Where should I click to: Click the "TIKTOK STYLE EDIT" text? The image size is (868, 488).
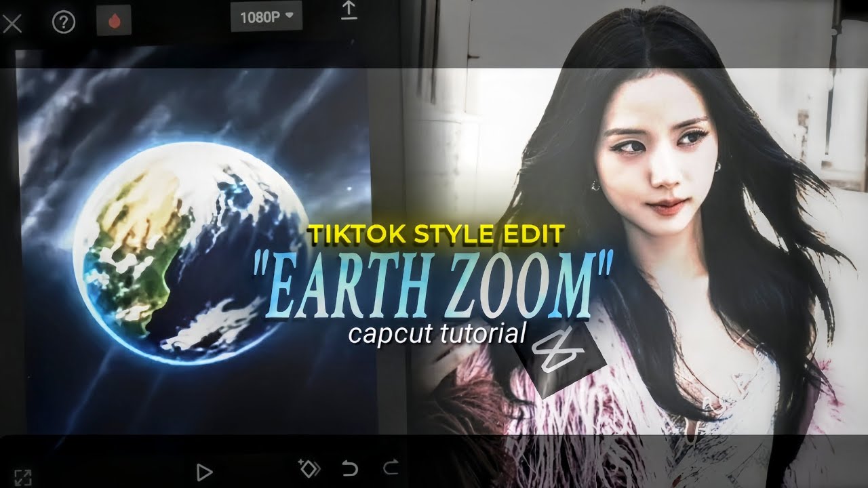point(435,235)
